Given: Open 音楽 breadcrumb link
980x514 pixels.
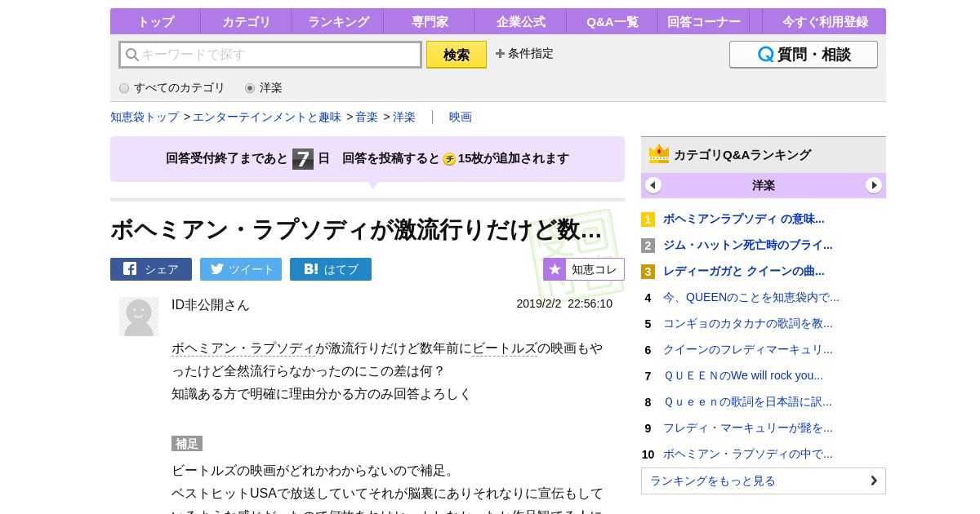Looking at the screenshot, I should click(x=367, y=117).
